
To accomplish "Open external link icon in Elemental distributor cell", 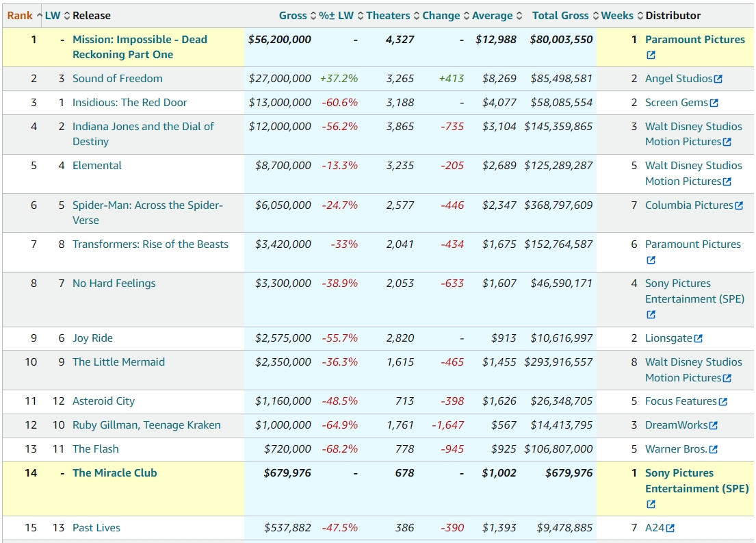I will point(727,181).
